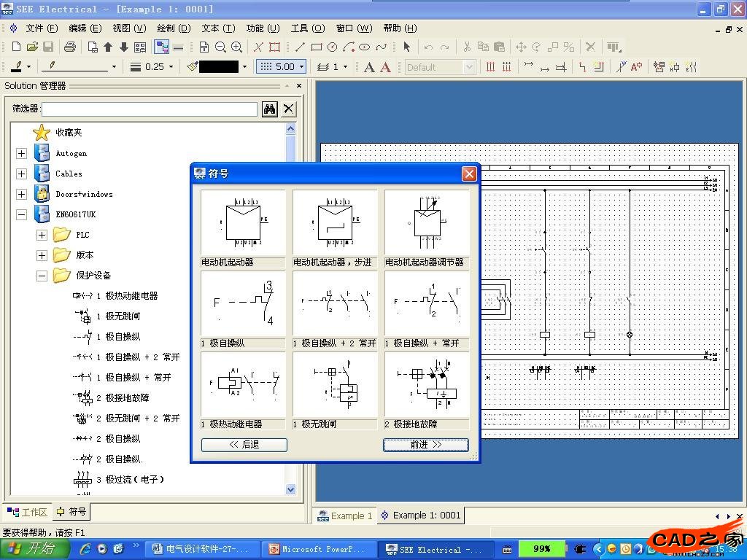Select the arrow pointer tool
Viewport: 747px width, 560px height.
click(406, 47)
